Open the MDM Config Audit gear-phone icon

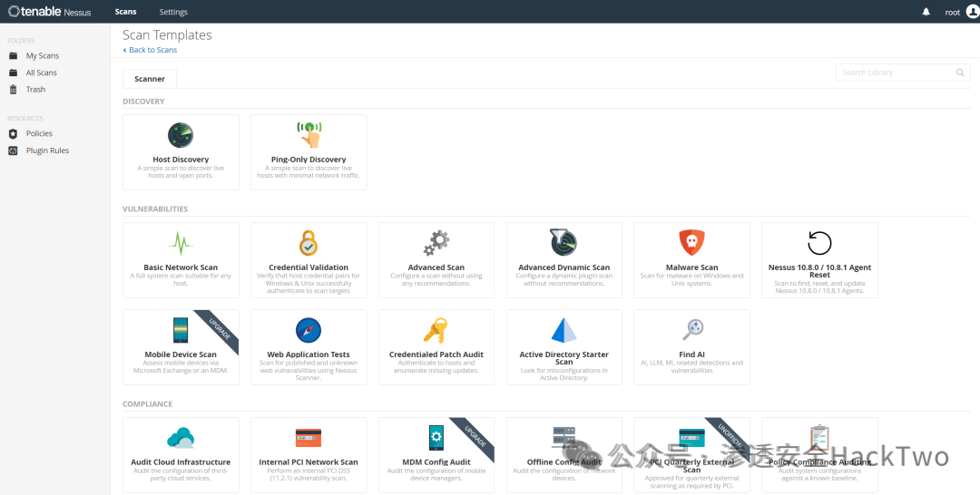click(436, 438)
